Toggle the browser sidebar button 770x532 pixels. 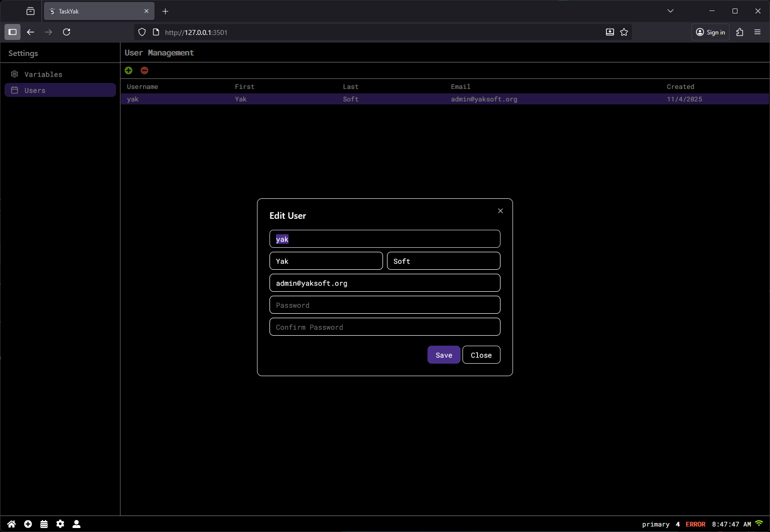[x=12, y=32]
